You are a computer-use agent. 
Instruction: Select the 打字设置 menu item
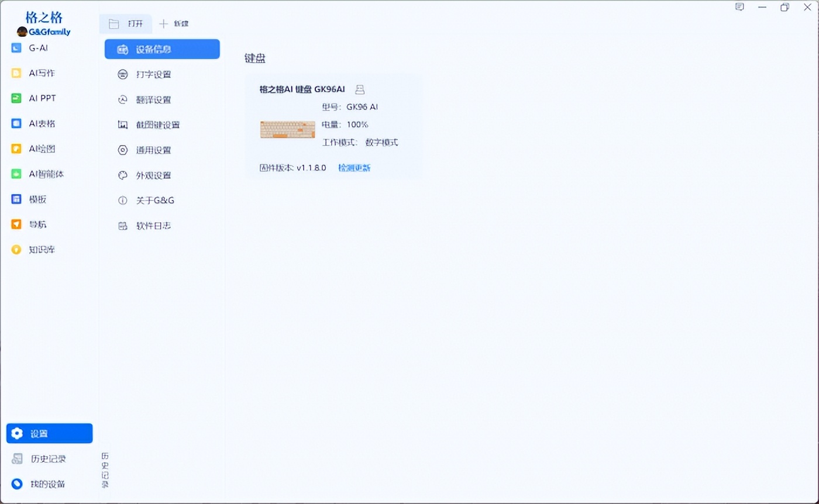coord(162,74)
